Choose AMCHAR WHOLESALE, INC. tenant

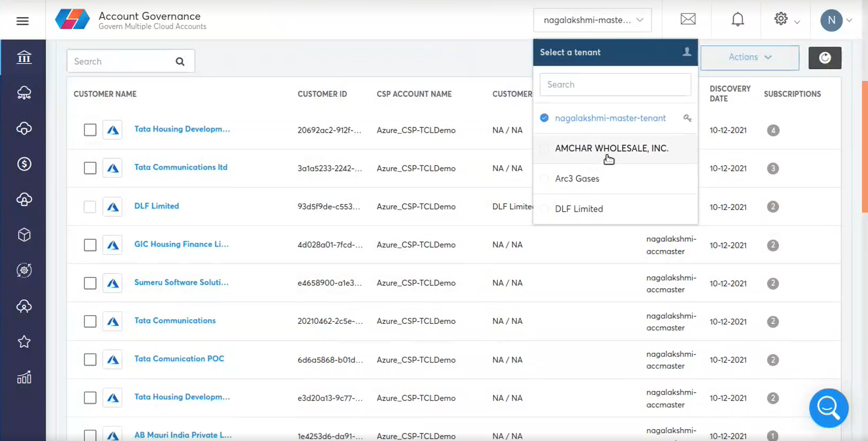[x=615, y=148]
